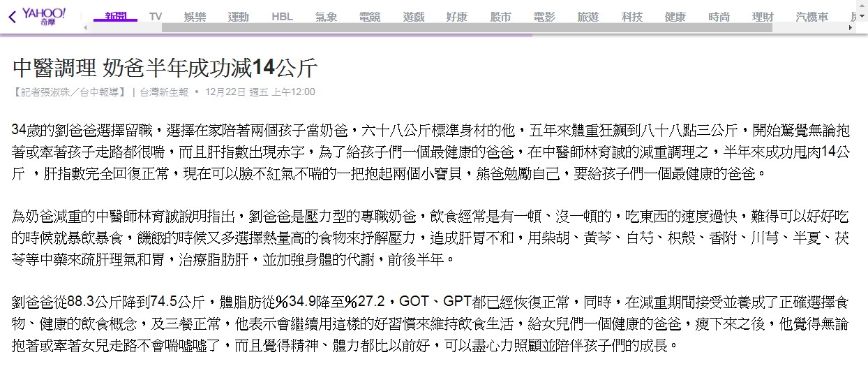Click the paragraph starting 為奶爸減重的中醫師
Viewport: 868px width, 371px height.
[x=431, y=238]
